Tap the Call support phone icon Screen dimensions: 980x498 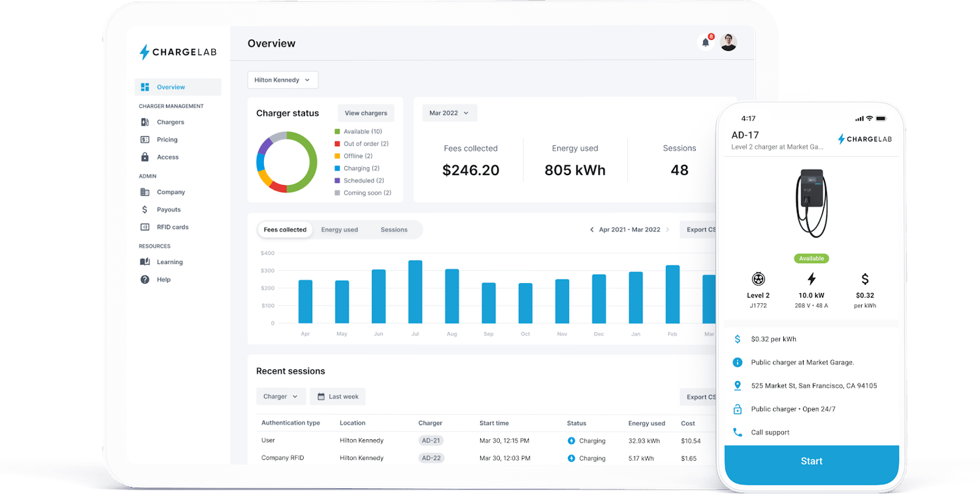739,432
